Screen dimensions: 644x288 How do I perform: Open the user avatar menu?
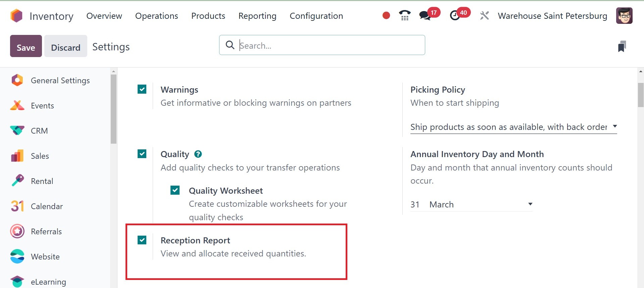[x=624, y=16]
